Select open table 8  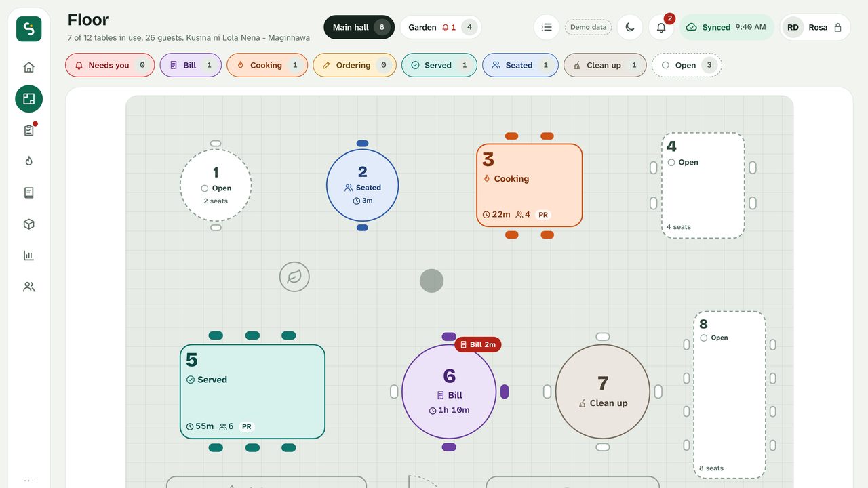pos(730,395)
